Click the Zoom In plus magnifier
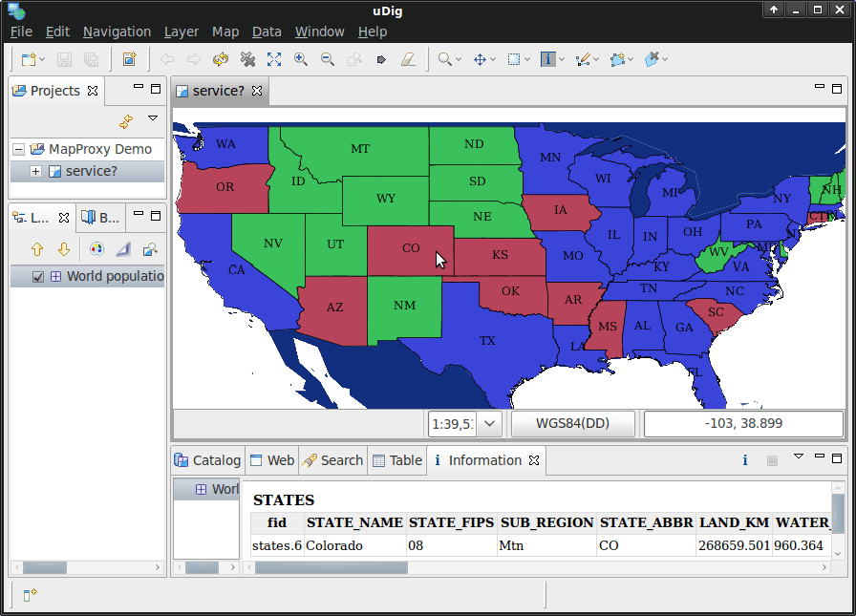The image size is (856, 616). (x=301, y=59)
